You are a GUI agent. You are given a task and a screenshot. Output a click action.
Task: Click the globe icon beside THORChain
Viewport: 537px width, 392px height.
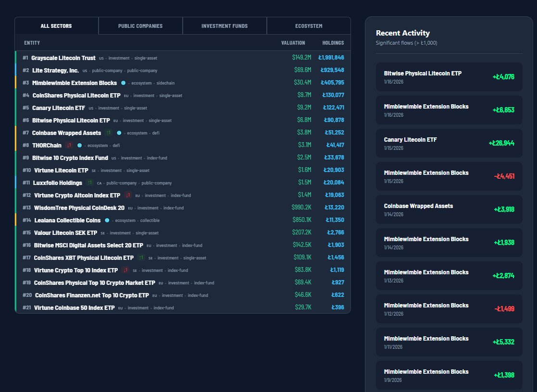tap(79, 145)
